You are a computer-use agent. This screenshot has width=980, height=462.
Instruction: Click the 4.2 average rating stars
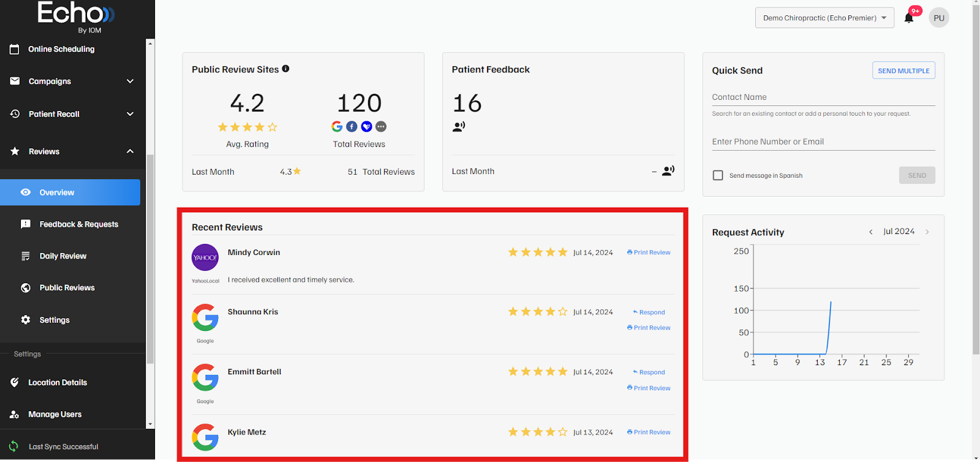[x=247, y=127]
